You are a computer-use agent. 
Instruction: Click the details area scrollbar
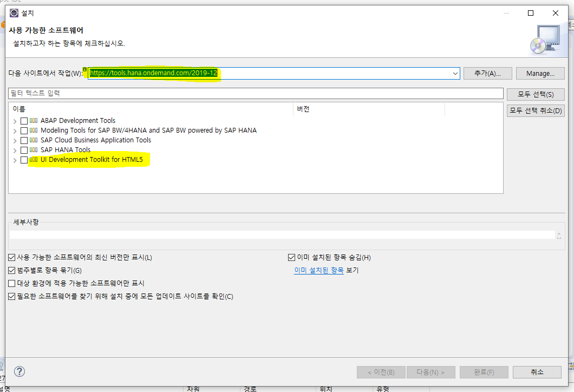click(559, 235)
